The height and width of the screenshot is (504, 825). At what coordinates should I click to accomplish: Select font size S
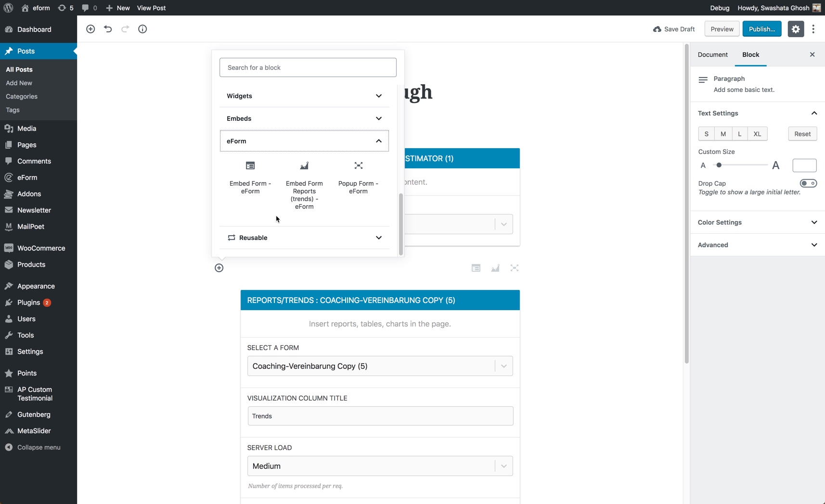coord(706,134)
